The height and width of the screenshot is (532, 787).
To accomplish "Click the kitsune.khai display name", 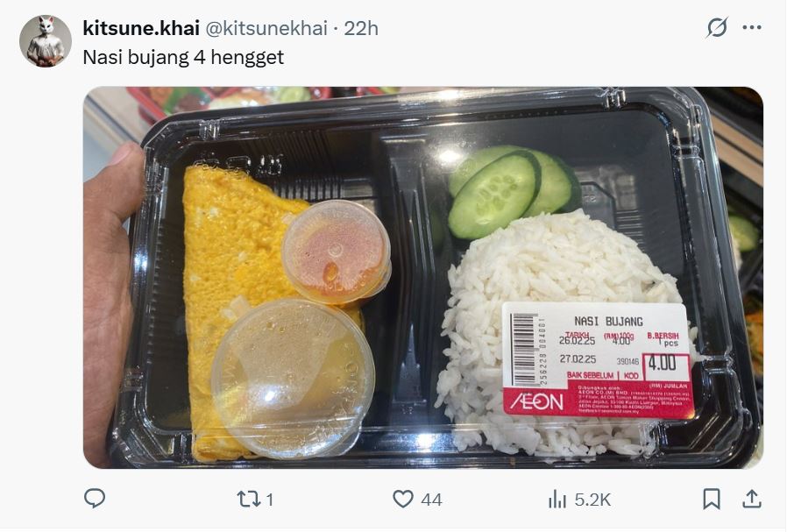I will [x=141, y=28].
